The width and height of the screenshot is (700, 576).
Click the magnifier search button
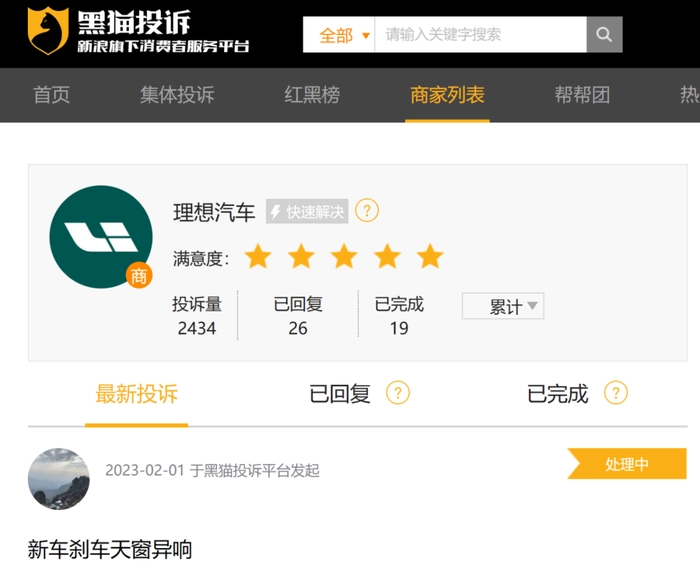coord(604,34)
